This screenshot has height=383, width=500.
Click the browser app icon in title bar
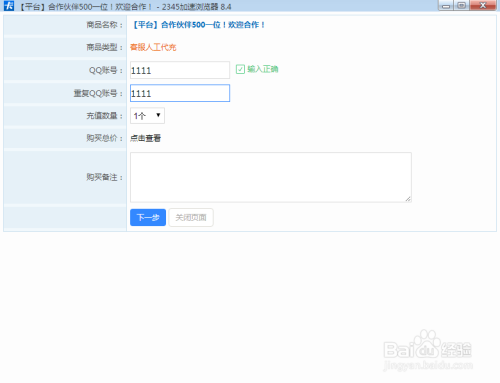point(9,6)
